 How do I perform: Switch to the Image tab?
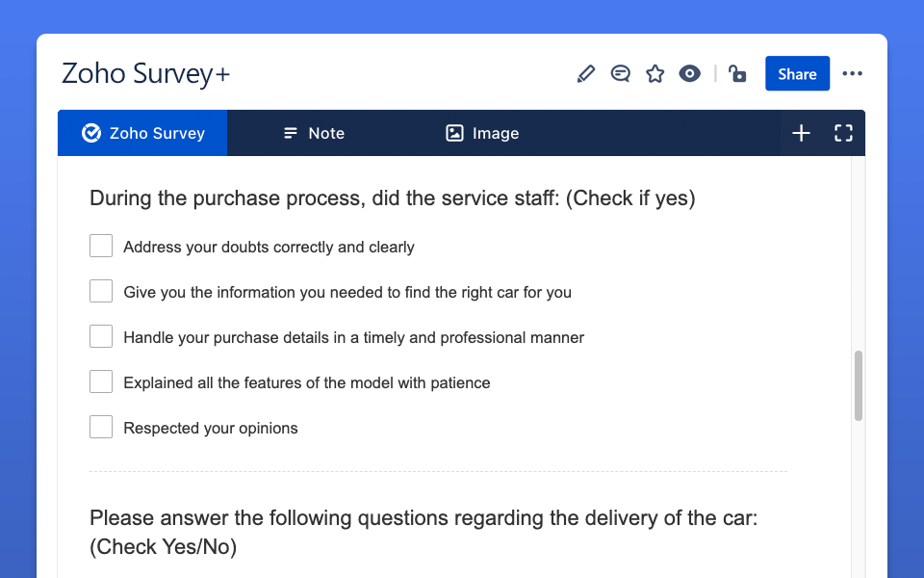click(x=482, y=133)
